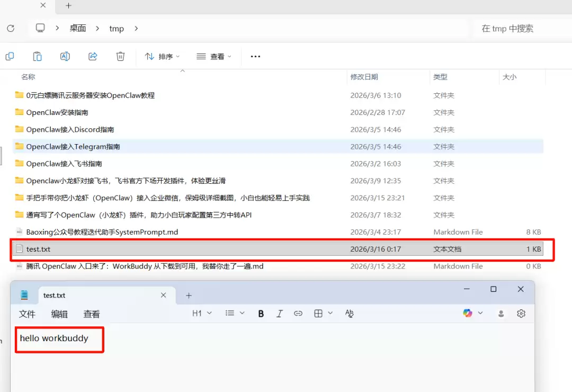Open the 排序 sort dropdown
572x392 pixels.
pos(162,56)
